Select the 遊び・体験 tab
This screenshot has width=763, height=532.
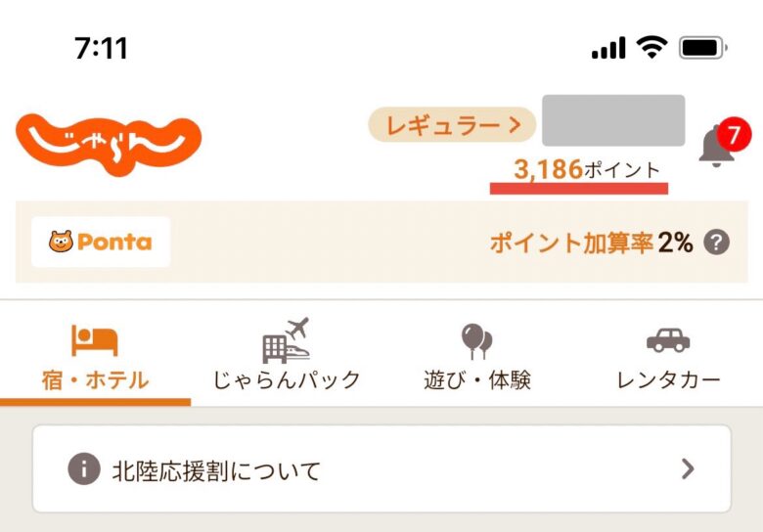(x=476, y=380)
